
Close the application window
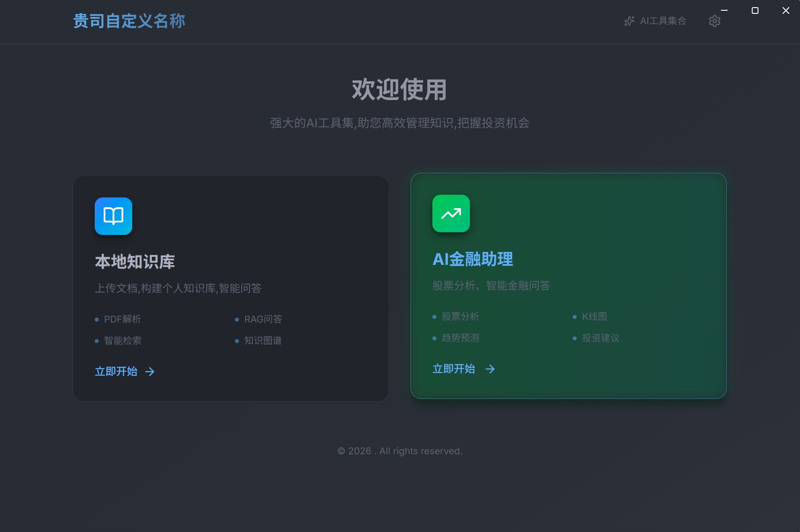pyautogui.click(x=786, y=10)
